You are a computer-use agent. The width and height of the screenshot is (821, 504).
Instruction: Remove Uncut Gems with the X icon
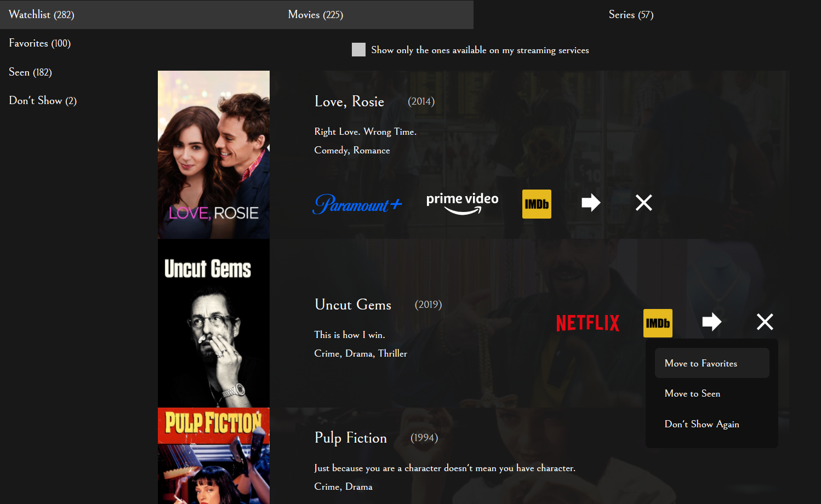[x=765, y=322]
